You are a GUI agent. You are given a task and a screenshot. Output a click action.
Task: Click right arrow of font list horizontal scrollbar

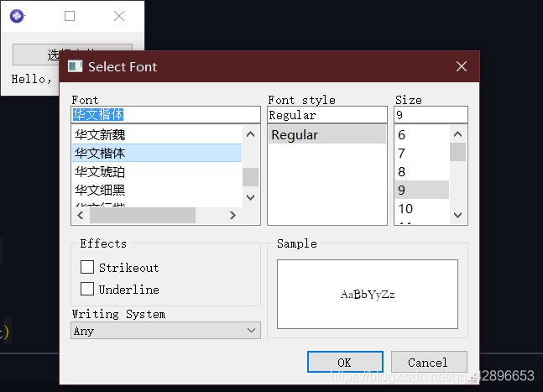point(232,216)
